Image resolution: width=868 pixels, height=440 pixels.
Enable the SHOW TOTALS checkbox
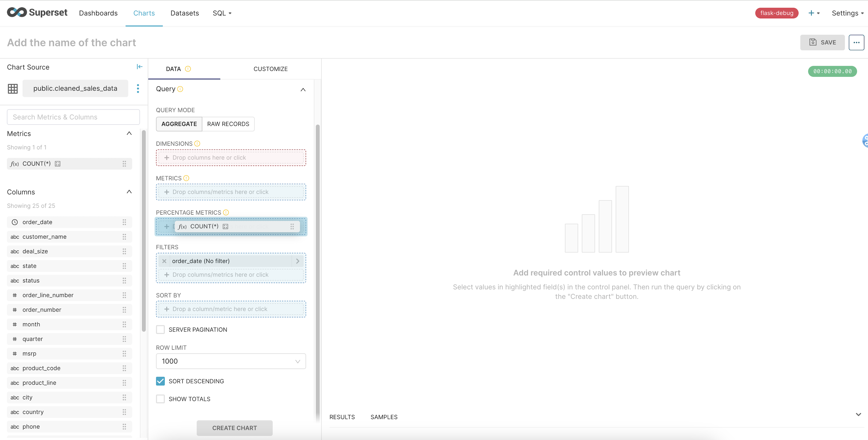point(161,399)
